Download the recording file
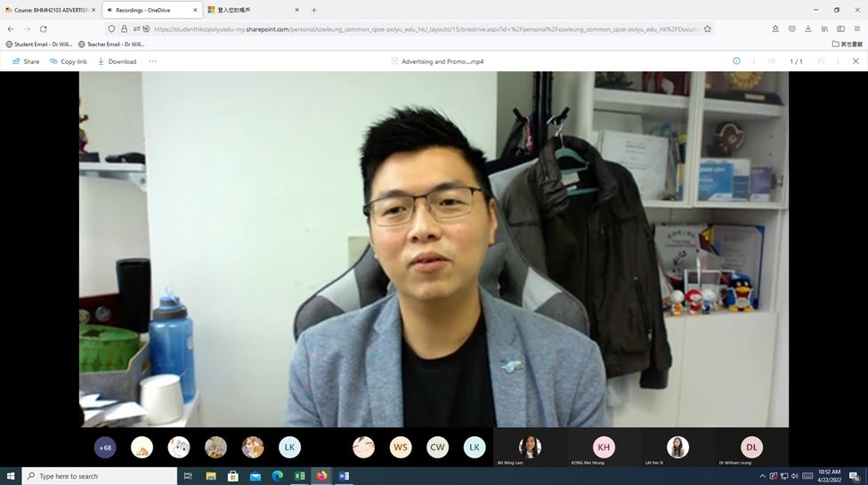The height and width of the screenshot is (485, 868). (117, 61)
